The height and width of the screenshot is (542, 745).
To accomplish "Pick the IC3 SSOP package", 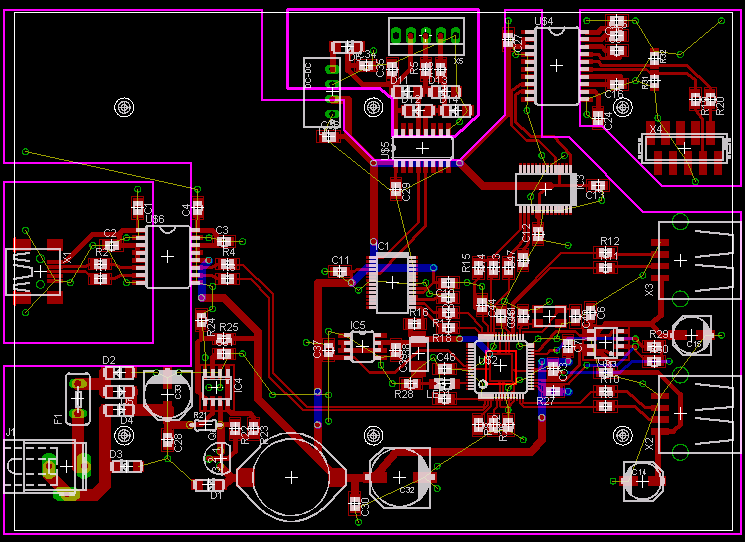I will click(545, 189).
